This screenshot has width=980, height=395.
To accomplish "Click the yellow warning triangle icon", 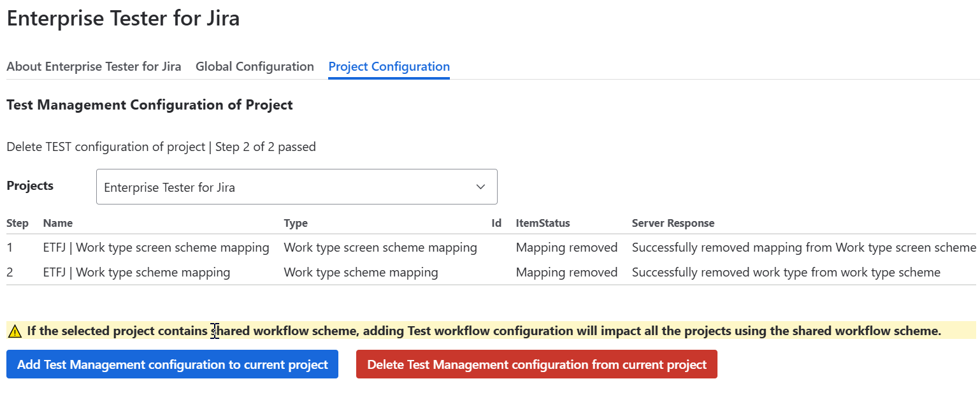I will point(15,331).
